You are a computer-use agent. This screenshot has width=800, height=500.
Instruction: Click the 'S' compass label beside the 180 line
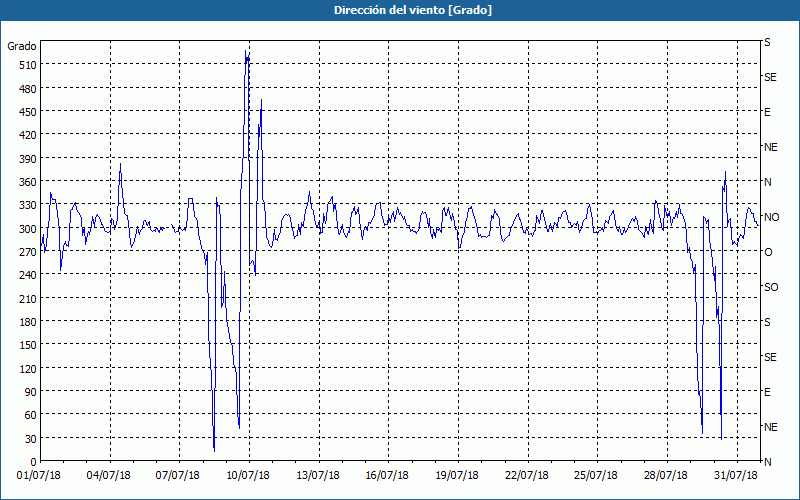(x=767, y=322)
